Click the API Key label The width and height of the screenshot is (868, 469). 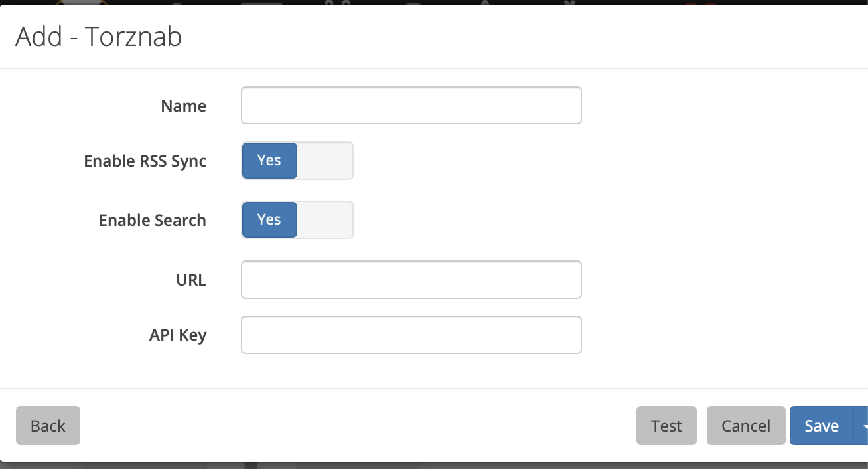tap(177, 335)
